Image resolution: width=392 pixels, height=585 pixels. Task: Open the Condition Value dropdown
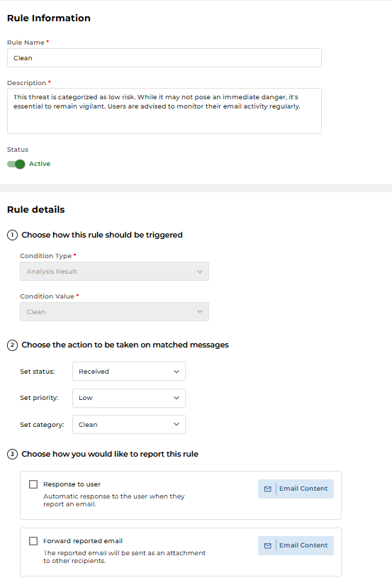pos(115,311)
